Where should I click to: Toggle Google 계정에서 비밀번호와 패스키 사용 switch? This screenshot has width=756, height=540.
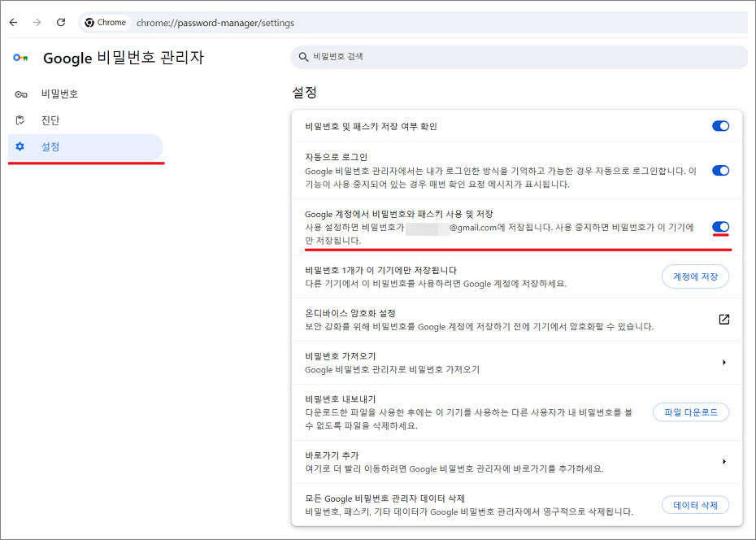[720, 227]
